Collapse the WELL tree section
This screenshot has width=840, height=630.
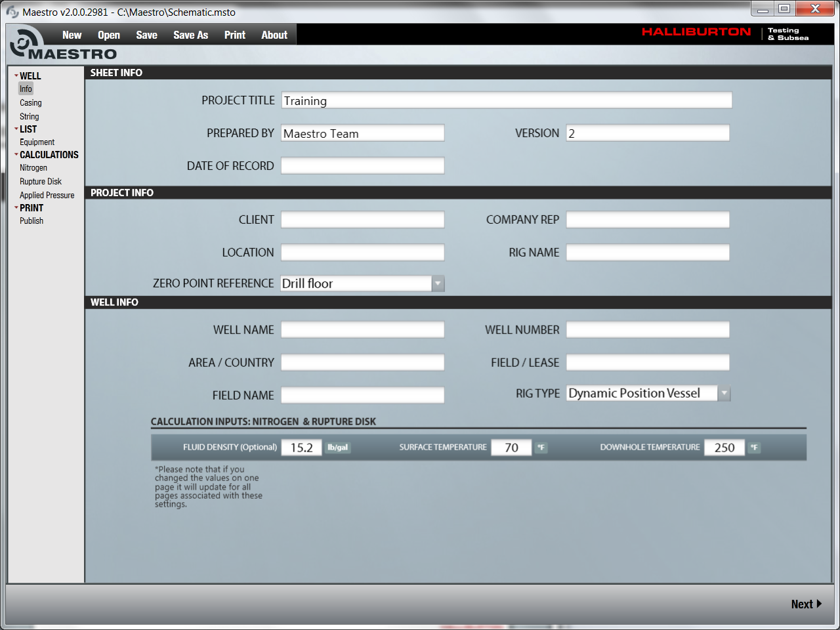click(16, 75)
